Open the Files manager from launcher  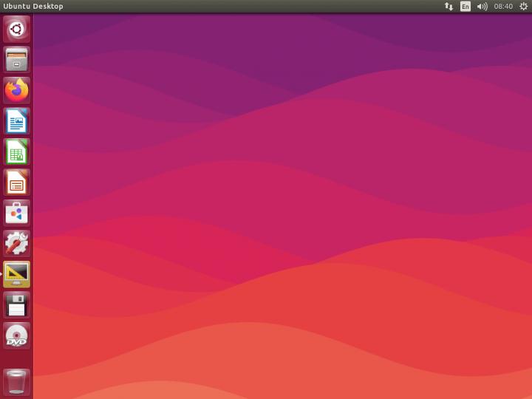(16, 59)
